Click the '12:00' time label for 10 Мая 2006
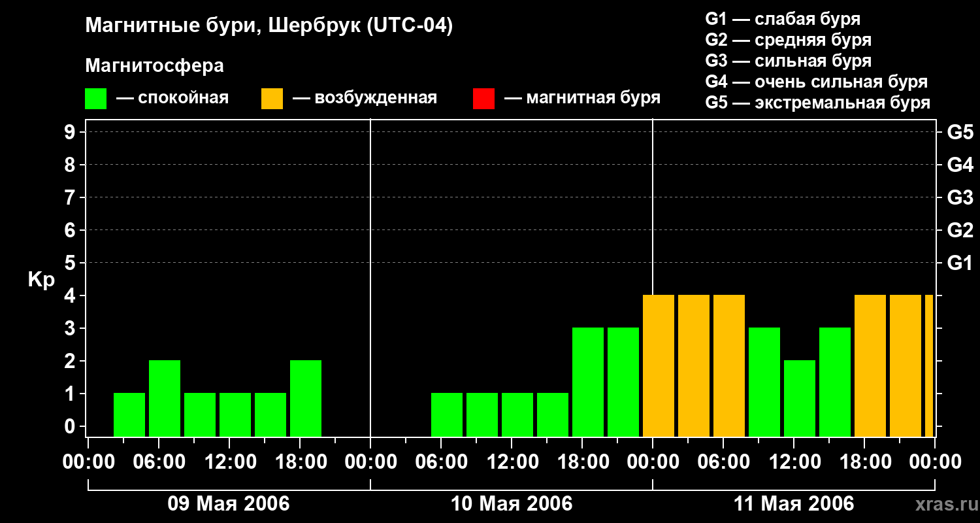Screen dimensions: 980x523 click(x=512, y=462)
